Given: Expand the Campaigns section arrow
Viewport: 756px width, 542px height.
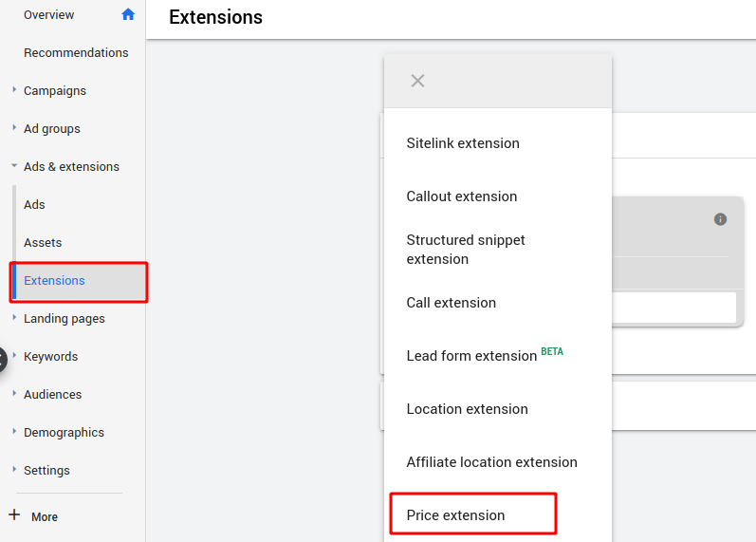Looking at the screenshot, I should pyautogui.click(x=14, y=90).
